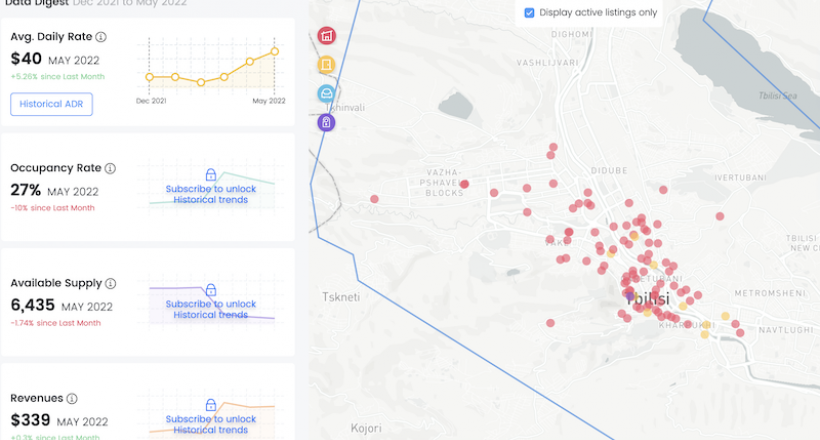820x440 pixels.
Task: Select the purple tag map filter icon
Action: coord(326,122)
